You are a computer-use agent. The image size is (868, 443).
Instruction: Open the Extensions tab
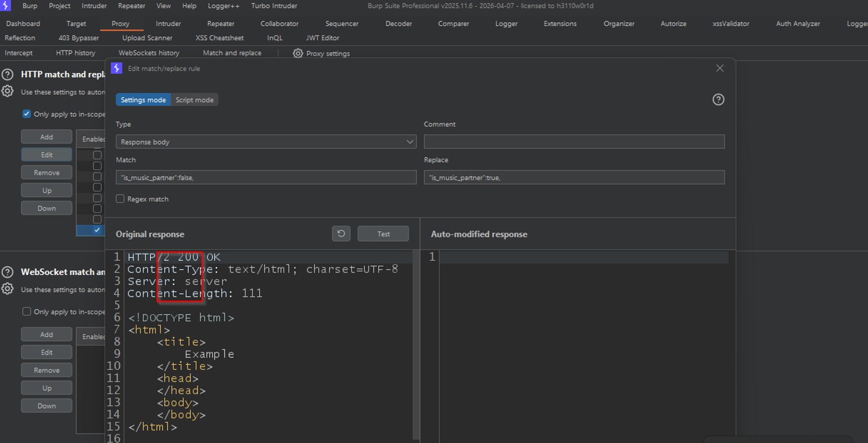560,24
